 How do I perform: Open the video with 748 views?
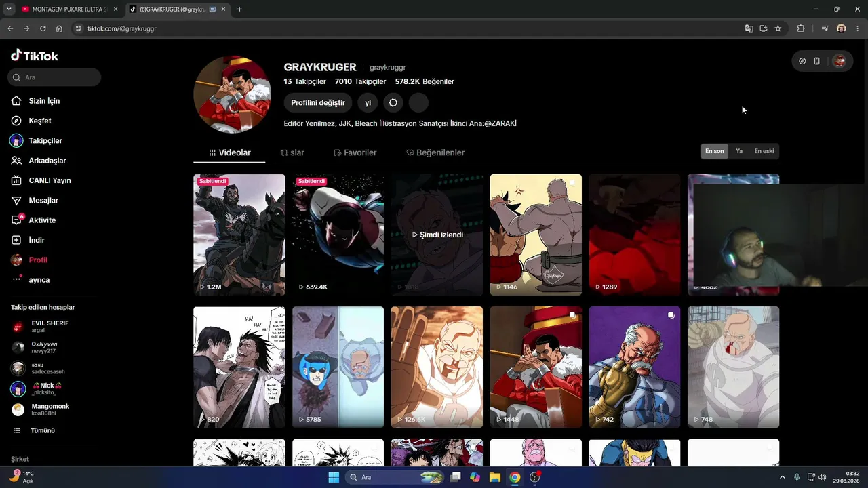click(x=733, y=367)
